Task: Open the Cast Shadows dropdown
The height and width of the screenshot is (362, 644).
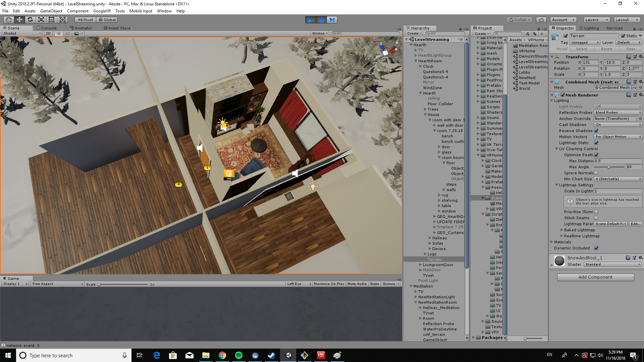Action: point(618,125)
